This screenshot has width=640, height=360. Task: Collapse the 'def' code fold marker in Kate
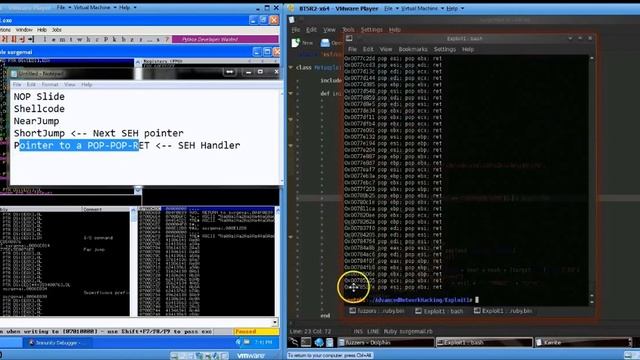pyautogui.click(x=291, y=93)
